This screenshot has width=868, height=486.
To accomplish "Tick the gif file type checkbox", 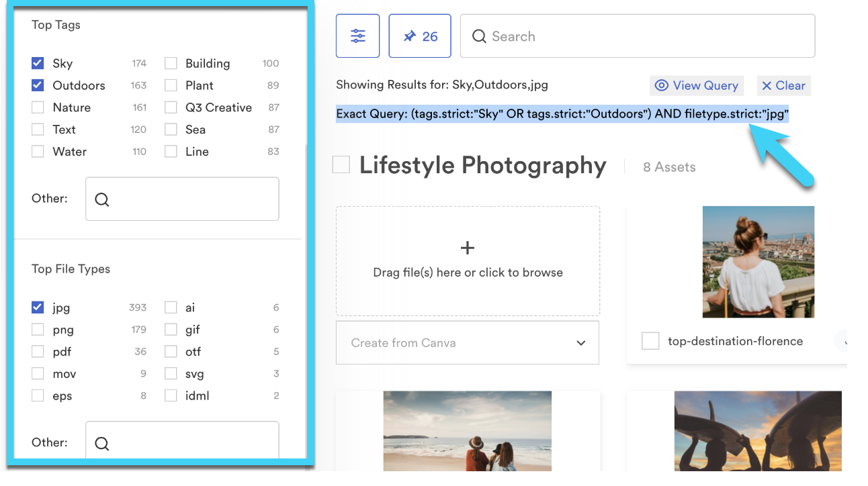I will [171, 330].
